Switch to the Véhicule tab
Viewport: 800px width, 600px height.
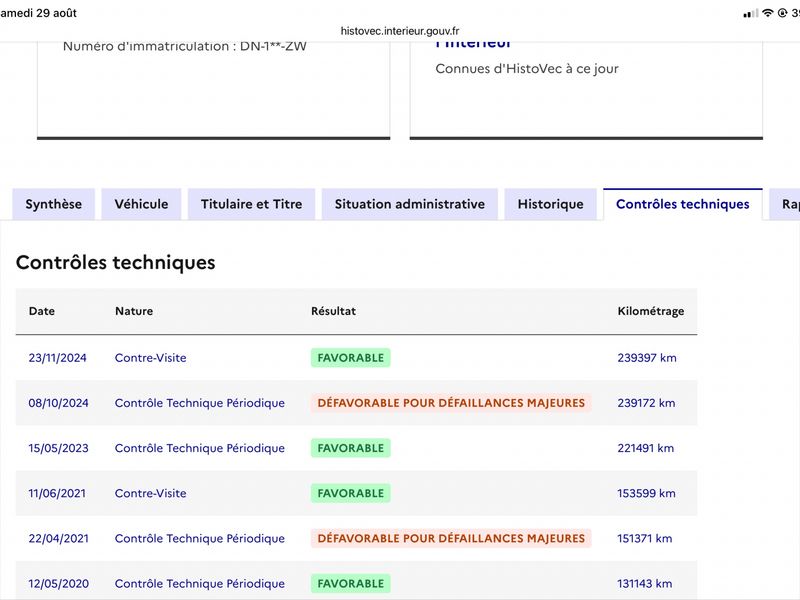click(x=141, y=204)
